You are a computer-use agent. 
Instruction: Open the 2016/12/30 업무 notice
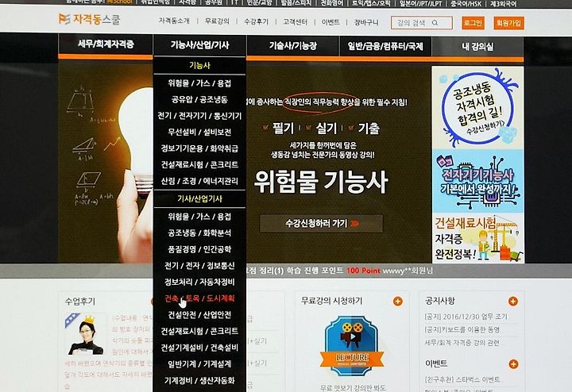[466, 317]
